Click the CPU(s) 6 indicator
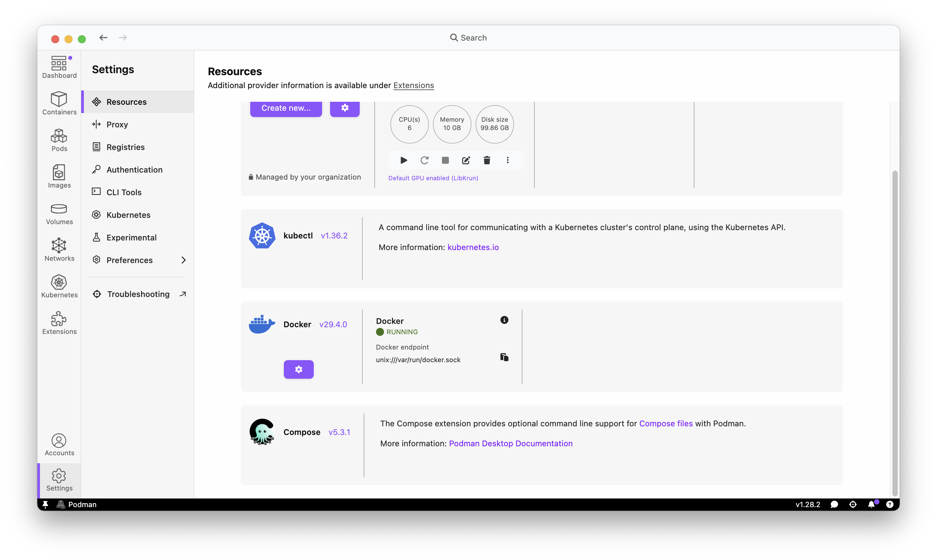The image size is (937, 560). (409, 124)
